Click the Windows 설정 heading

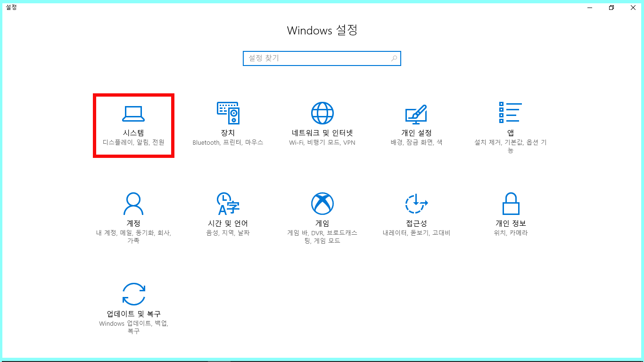pos(322,31)
